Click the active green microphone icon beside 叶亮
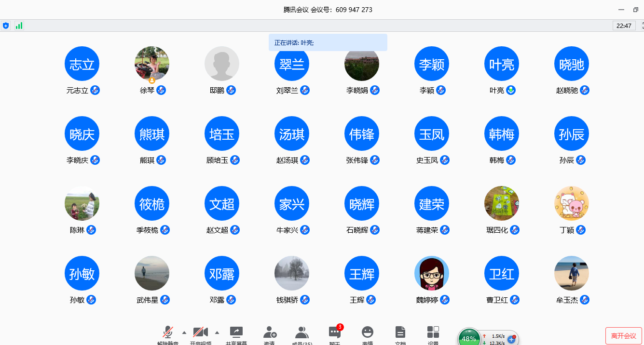The width and height of the screenshot is (644, 345). click(x=511, y=90)
